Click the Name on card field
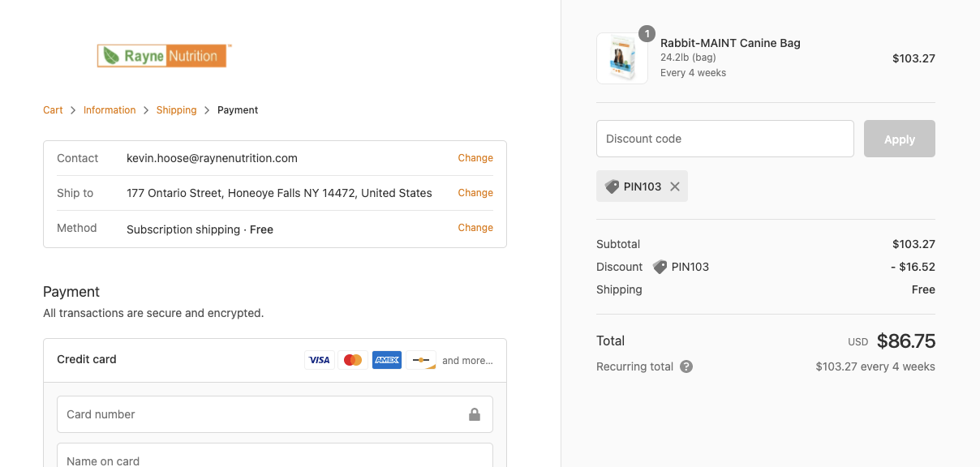980x467 pixels. pos(274,458)
